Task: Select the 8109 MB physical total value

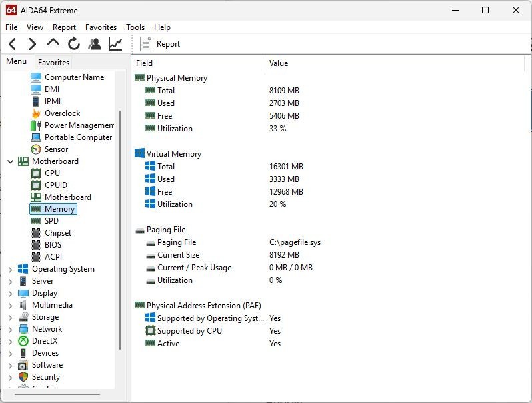Action: (284, 91)
